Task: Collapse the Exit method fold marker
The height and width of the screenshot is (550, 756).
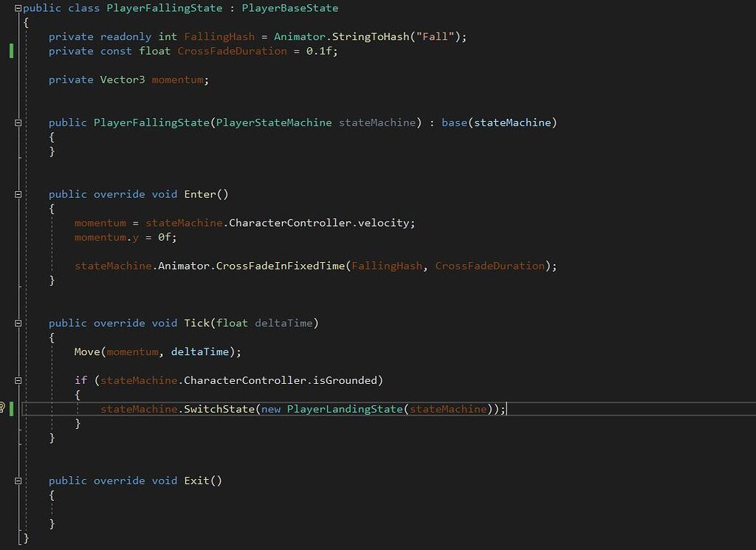Action: click(18, 480)
